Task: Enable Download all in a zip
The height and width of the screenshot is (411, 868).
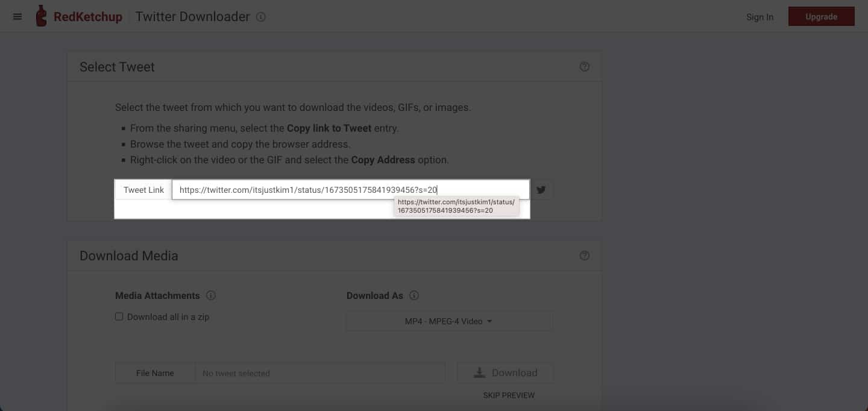Action: pyautogui.click(x=119, y=317)
